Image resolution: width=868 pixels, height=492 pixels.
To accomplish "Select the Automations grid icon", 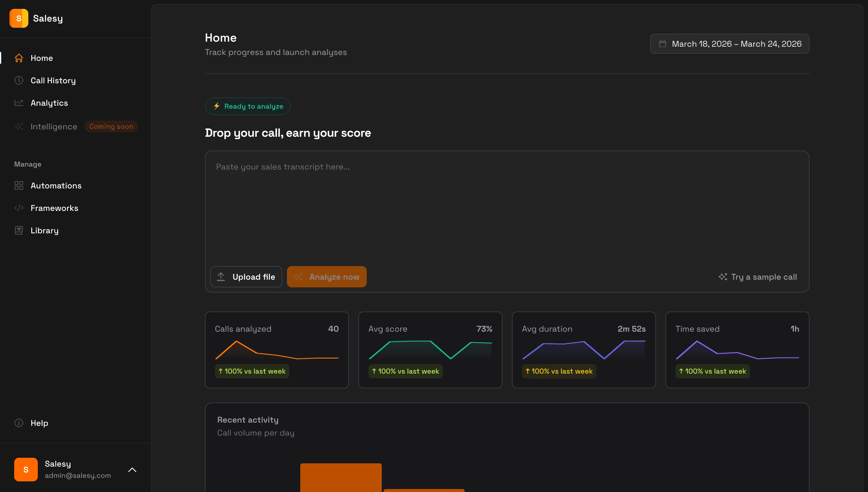I will click(19, 185).
